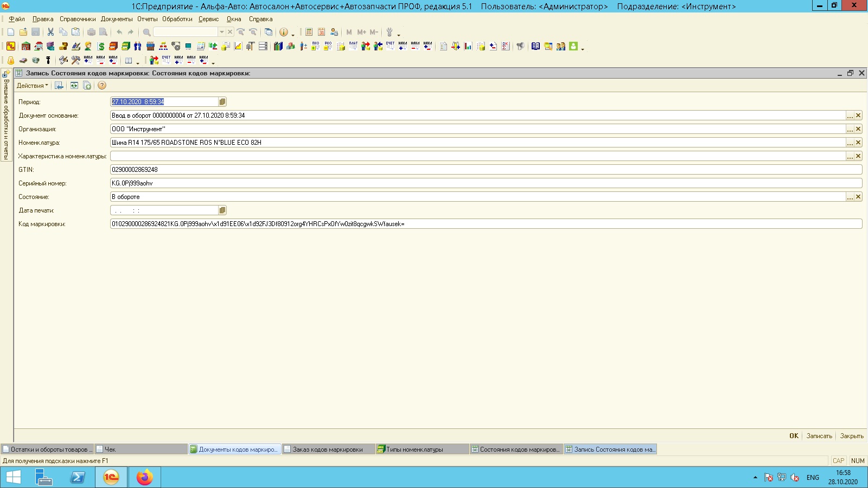Open Внешние обработки и отчеты side panel
Viewport: 868px width, 488px height.
point(7,115)
